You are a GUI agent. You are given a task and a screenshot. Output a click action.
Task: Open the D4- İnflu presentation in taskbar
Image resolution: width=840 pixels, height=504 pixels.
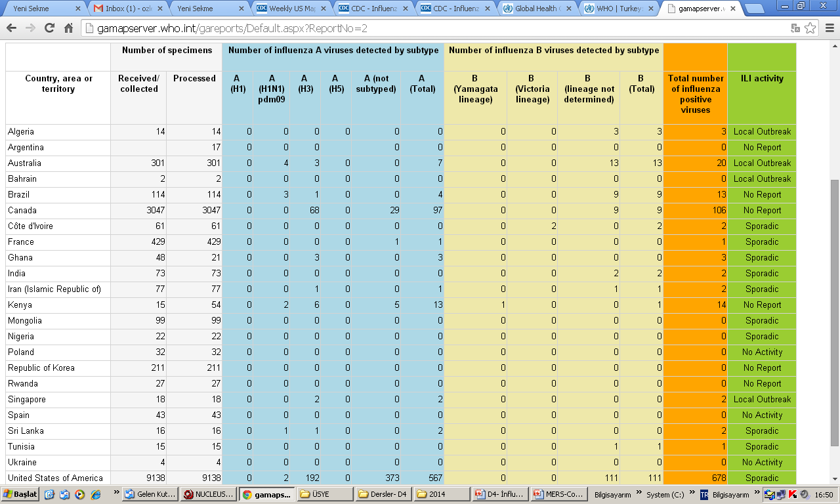coord(499,494)
